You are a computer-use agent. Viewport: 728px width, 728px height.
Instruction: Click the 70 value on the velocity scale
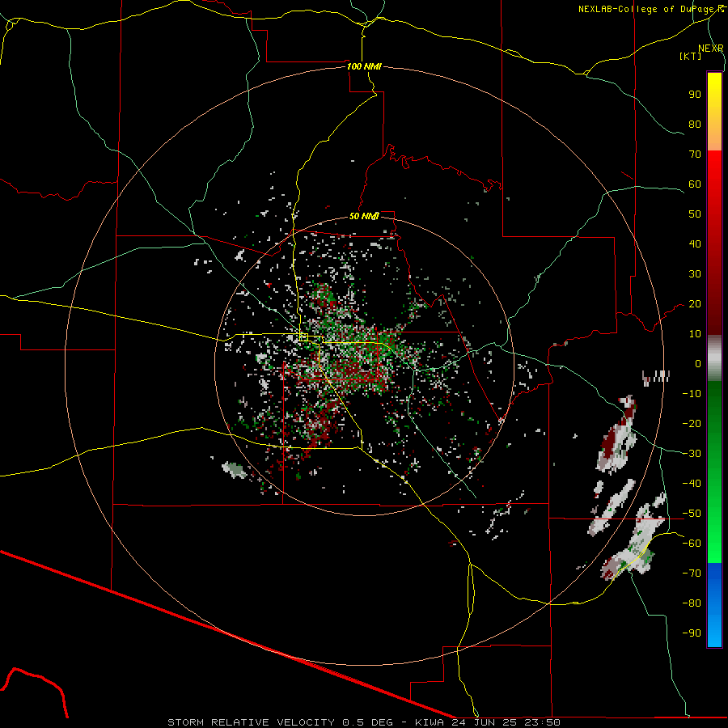pyautogui.click(x=695, y=154)
